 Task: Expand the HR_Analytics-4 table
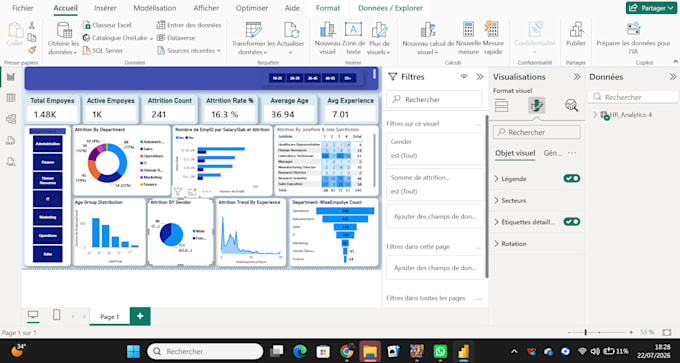[x=595, y=114]
